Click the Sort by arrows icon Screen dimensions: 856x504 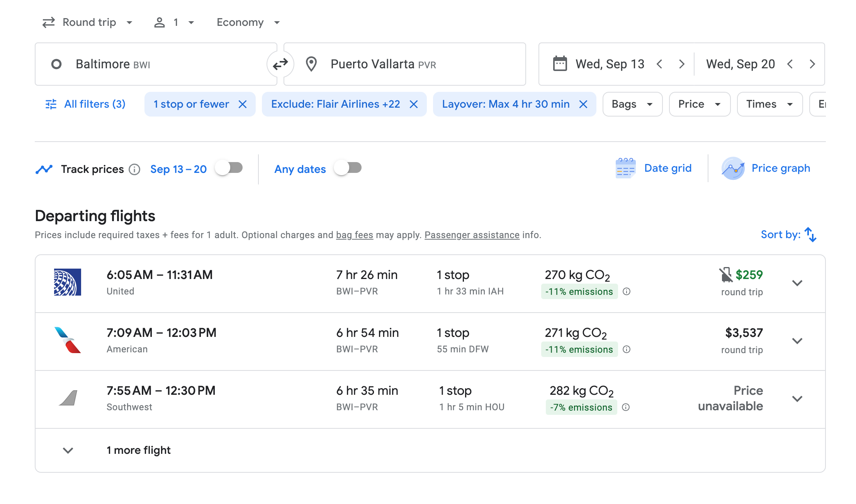[810, 235]
